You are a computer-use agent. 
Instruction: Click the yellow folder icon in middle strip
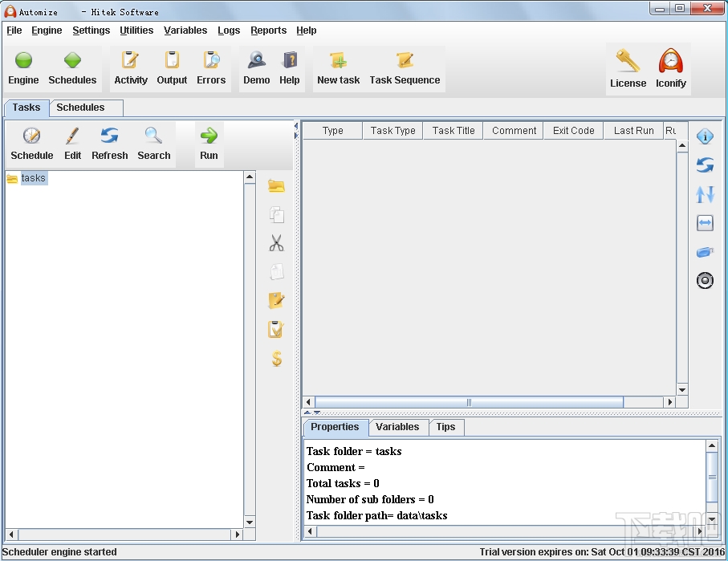tap(276, 186)
